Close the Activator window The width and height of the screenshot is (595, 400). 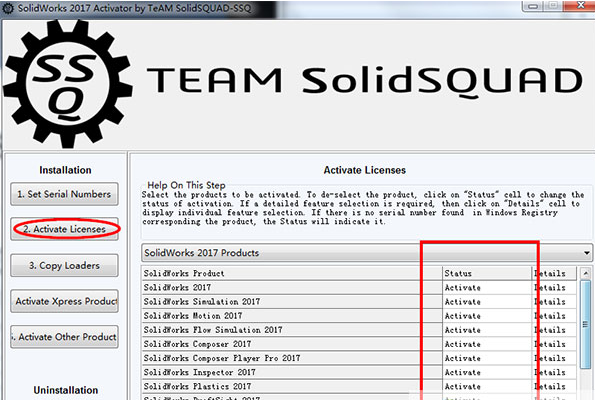pyautogui.click(x=580, y=5)
